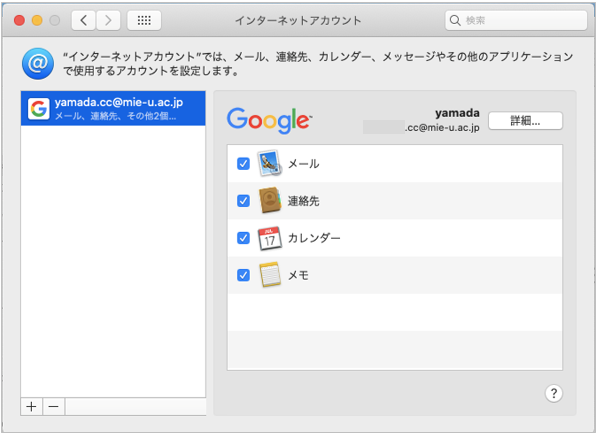Open the 詳細... details button
Viewport: 597px width, 434px height.
click(525, 121)
